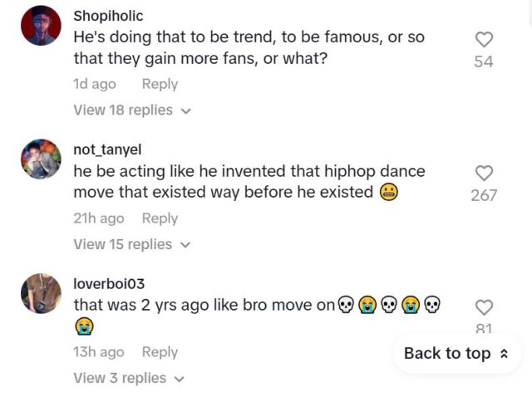Open the loverboi03 username link
Screen dimensions: 532x397
[109, 284]
